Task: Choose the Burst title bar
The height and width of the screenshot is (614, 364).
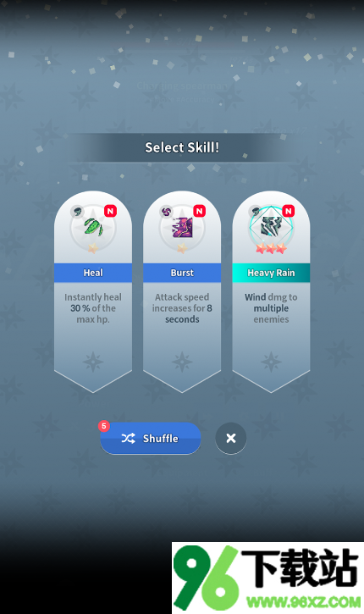Action: (x=182, y=273)
